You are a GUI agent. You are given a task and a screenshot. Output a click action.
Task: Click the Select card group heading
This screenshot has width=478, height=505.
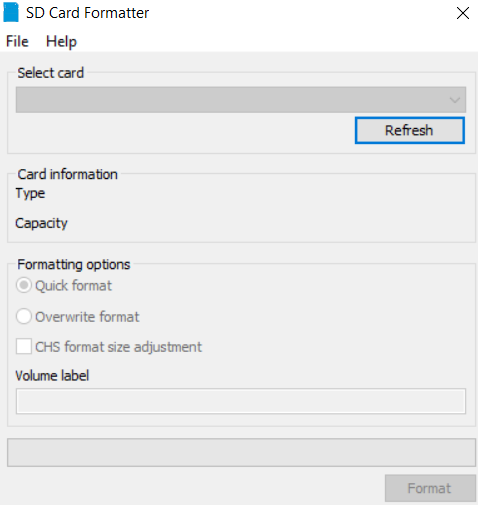point(50,73)
